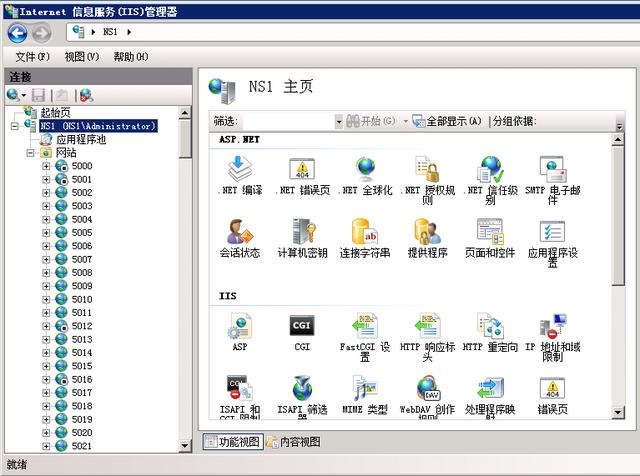Click the 筛选 filter input field
Screen dimensions: 640x476
(x=288, y=121)
